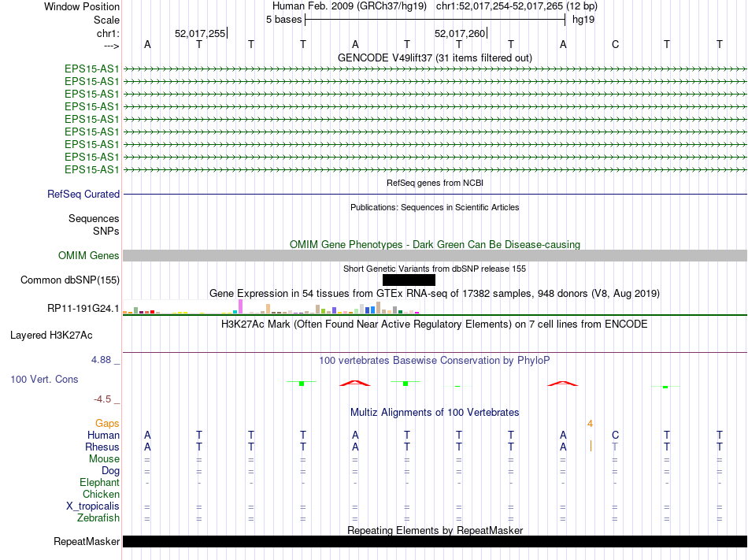Click the X_tropicalis species label
The width and height of the screenshot is (748, 560).
(x=93, y=506)
